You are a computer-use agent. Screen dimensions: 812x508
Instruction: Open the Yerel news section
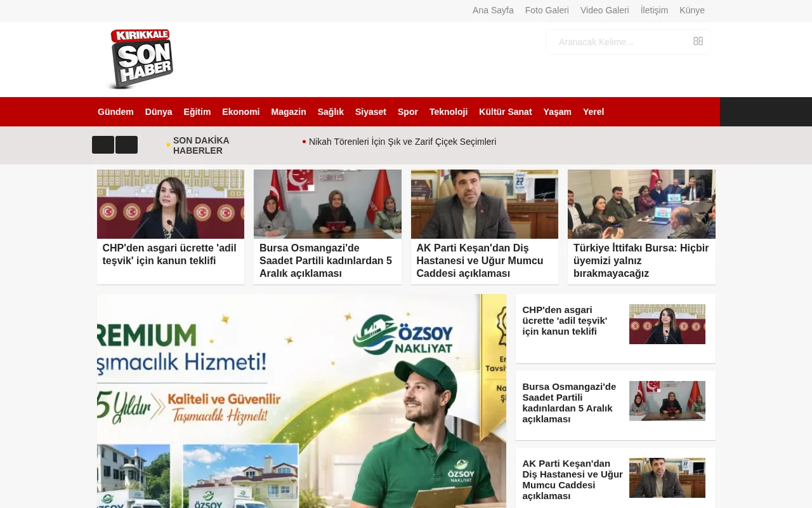593,112
